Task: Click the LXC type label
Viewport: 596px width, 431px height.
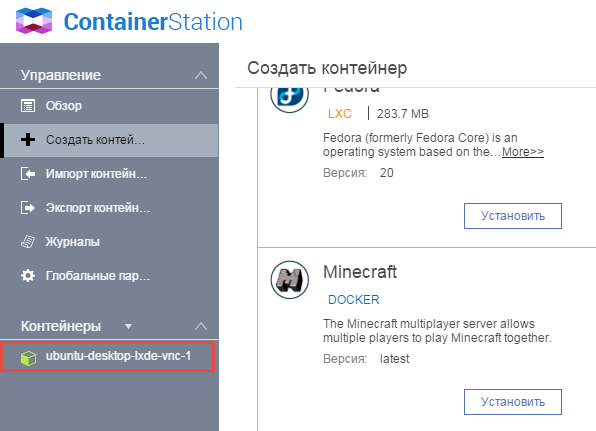Action: pos(340,114)
